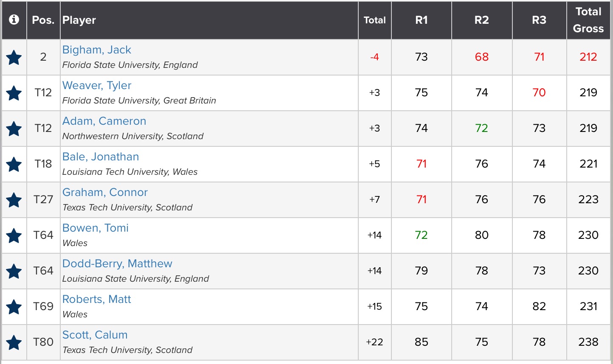Toggle favorite star for Tyler Weaver
This screenshot has width=613, height=364.
(x=14, y=93)
